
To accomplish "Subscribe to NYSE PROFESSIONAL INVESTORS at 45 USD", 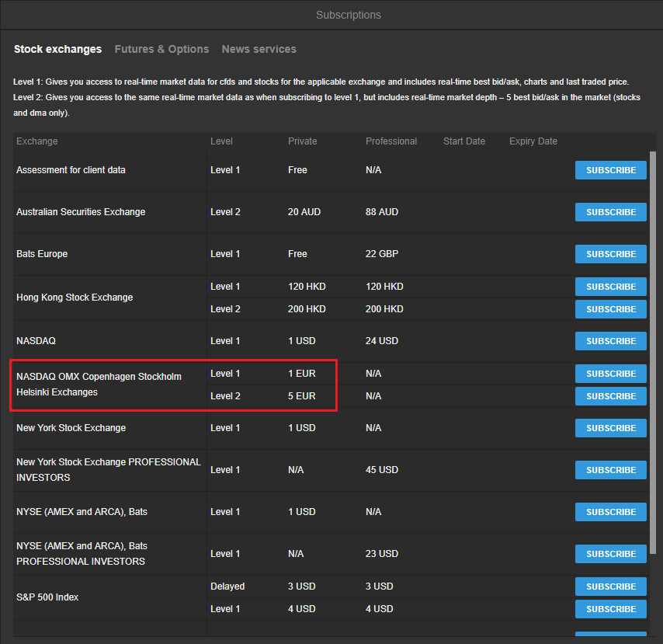I will (x=610, y=470).
